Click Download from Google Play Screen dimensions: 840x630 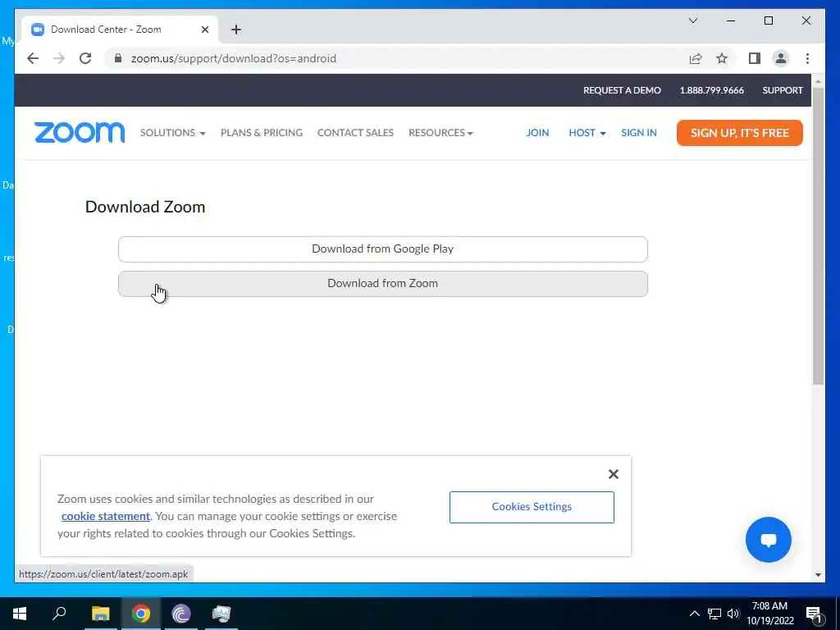[382, 249]
